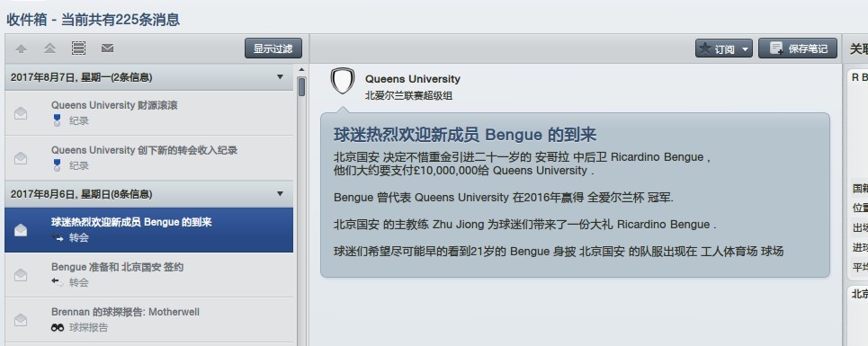Open the Brennan 的球探报告: Motherwell message
868x346 pixels.
[x=149, y=319]
